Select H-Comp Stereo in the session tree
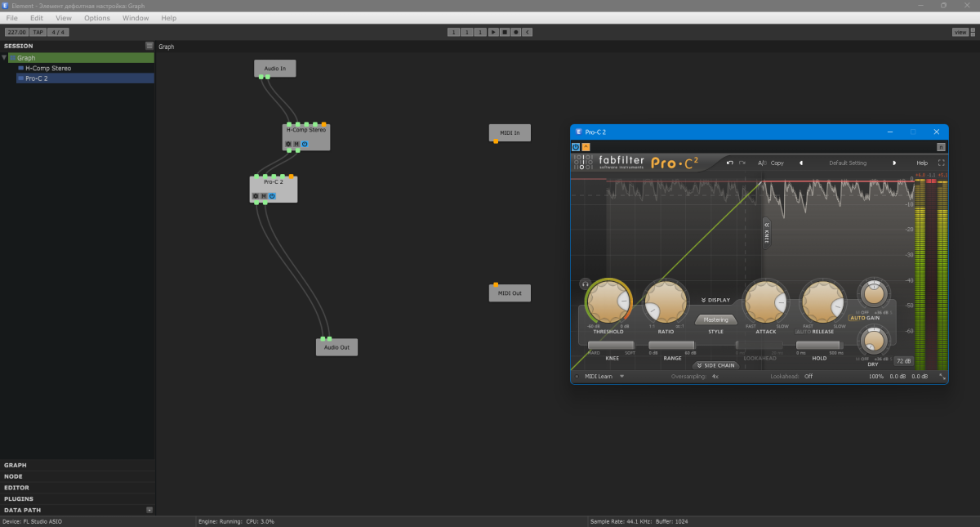The image size is (980, 527). click(x=47, y=68)
